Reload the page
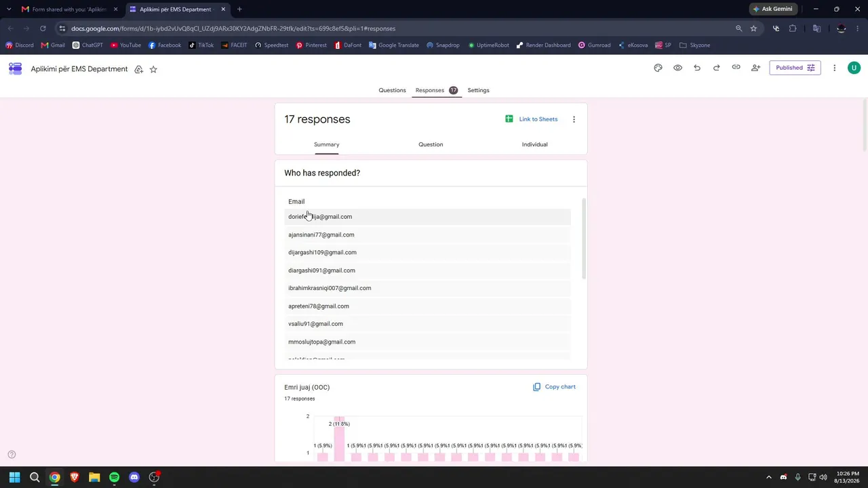Image resolution: width=868 pixels, height=488 pixels. point(43,28)
